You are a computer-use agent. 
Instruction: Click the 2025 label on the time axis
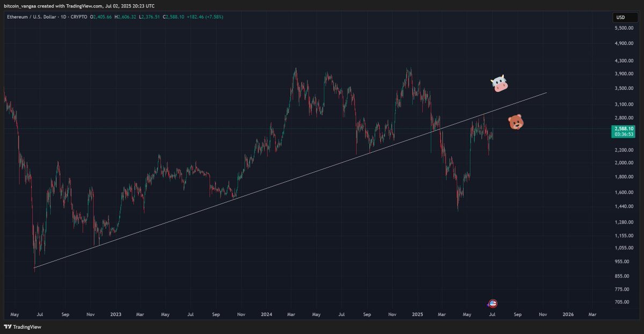coord(417,315)
